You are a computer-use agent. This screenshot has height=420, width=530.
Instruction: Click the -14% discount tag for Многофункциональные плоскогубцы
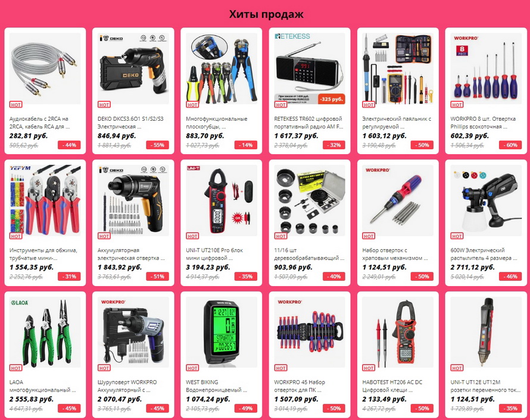[246, 145]
